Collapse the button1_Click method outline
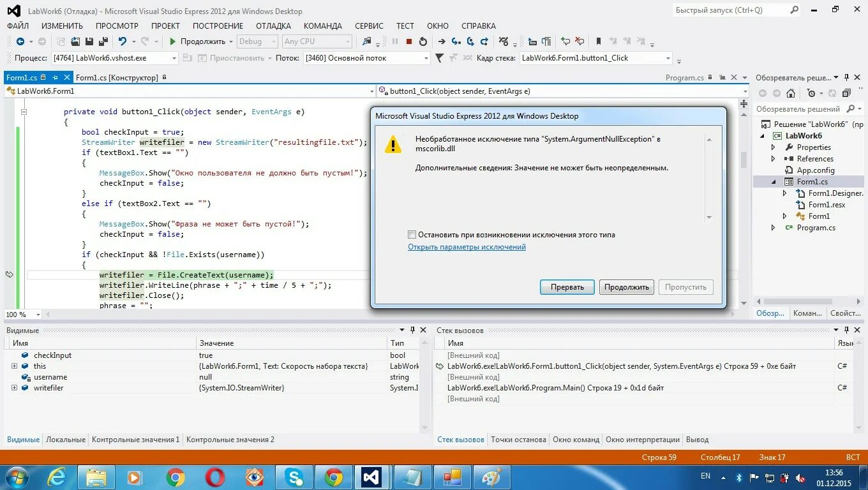 point(24,112)
